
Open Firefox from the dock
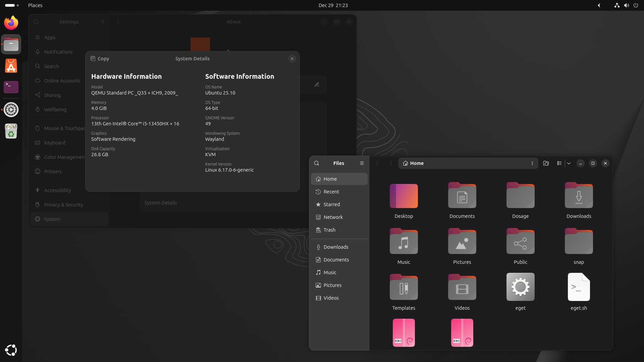11,22
